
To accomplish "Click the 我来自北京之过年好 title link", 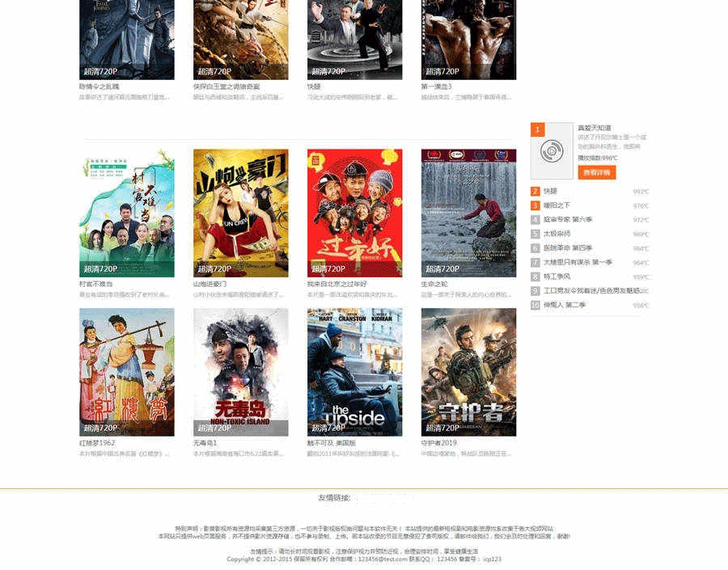I will (x=337, y=284).
